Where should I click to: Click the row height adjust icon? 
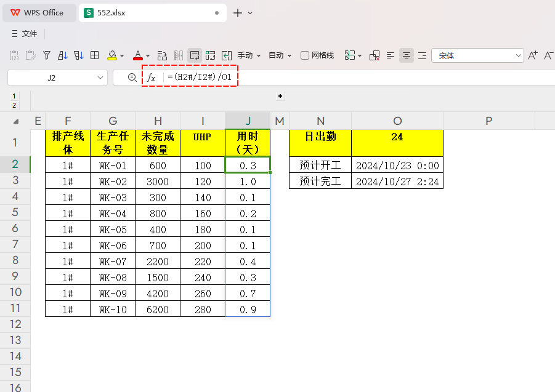(162, 55)
